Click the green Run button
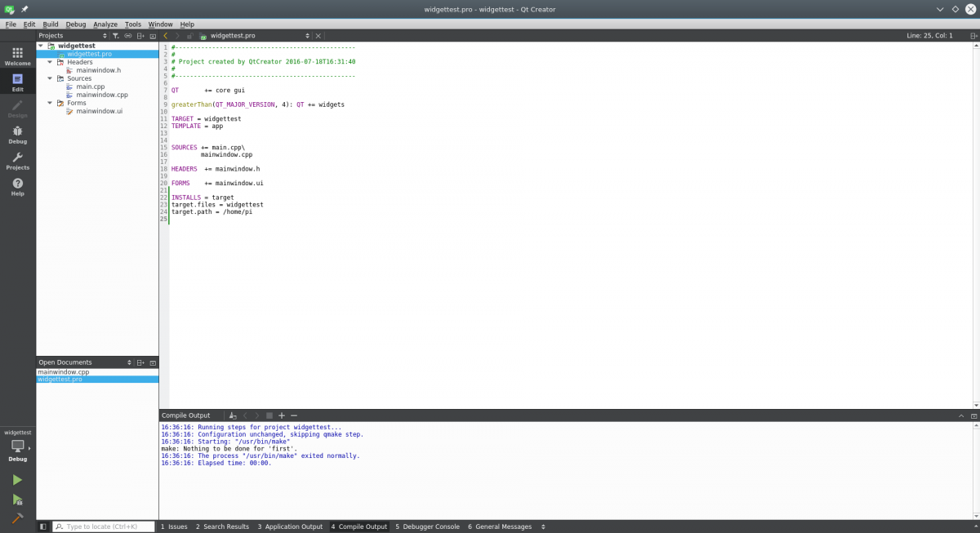Screen dimensions: 980x533 (17, 480)
